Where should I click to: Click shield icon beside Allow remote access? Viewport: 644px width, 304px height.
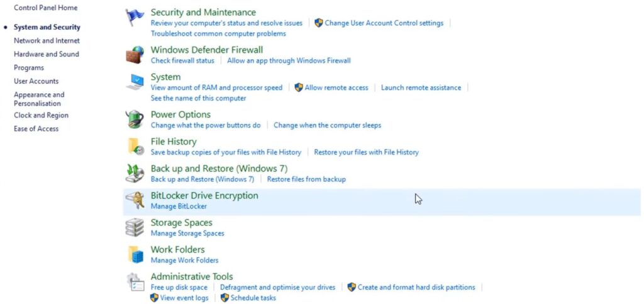[x=299, y=87]
